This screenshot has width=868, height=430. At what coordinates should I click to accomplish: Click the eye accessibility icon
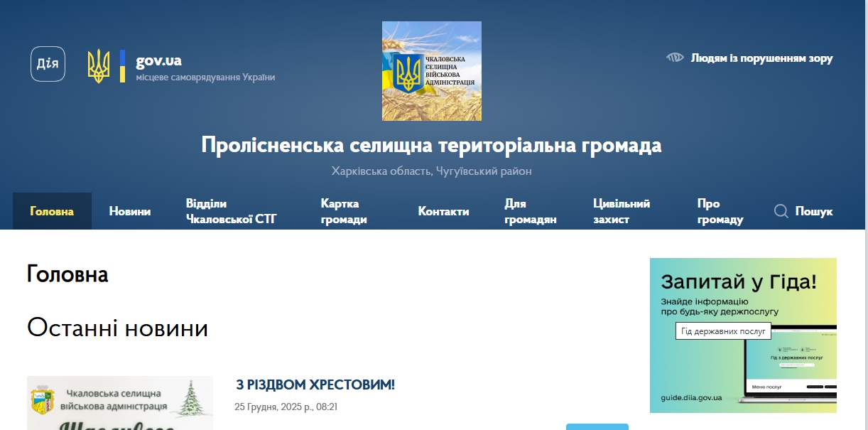pos(675,58)
